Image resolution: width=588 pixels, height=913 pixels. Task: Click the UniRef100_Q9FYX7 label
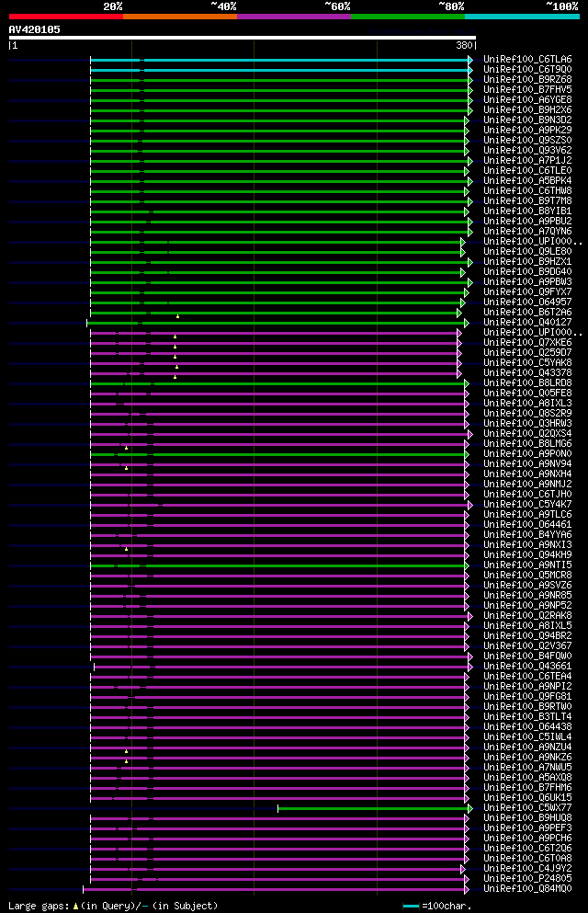(527, 291)
